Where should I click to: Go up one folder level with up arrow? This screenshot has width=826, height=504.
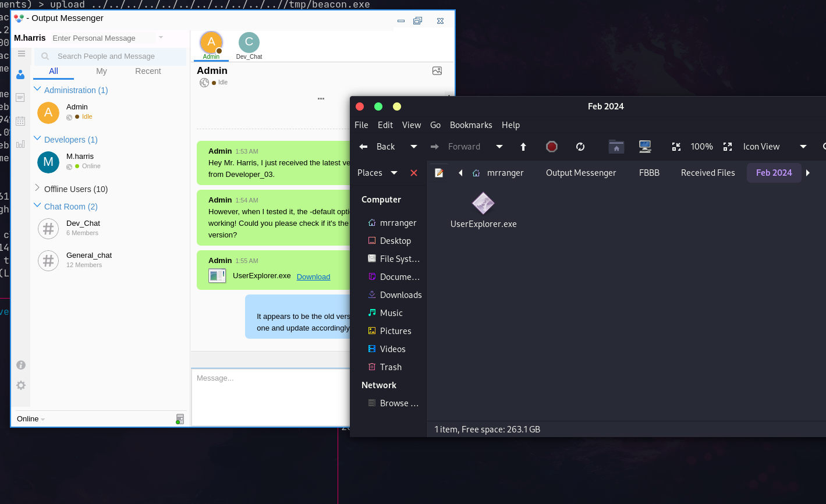click(523, 147)
